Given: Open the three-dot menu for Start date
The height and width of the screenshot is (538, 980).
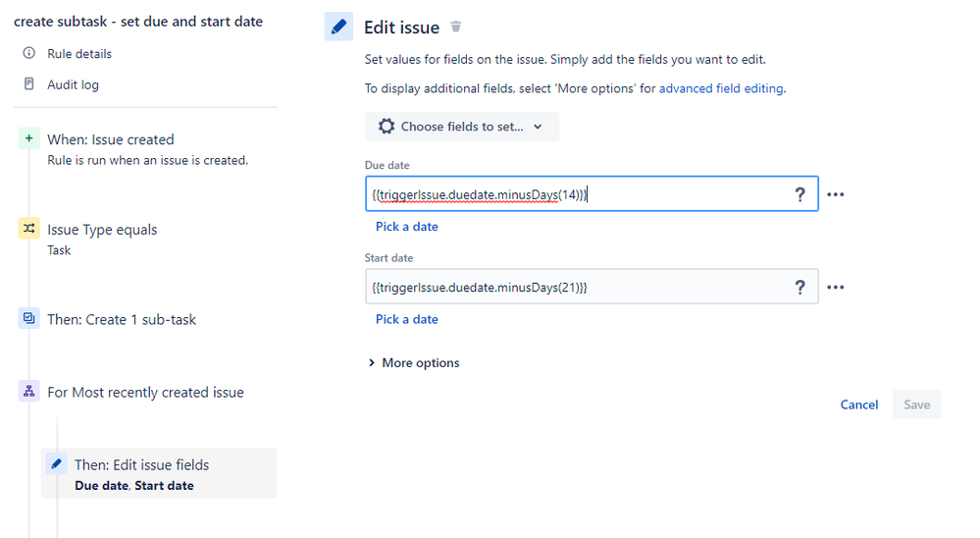Looking at the screenshot, I should [x=835, y=287].
